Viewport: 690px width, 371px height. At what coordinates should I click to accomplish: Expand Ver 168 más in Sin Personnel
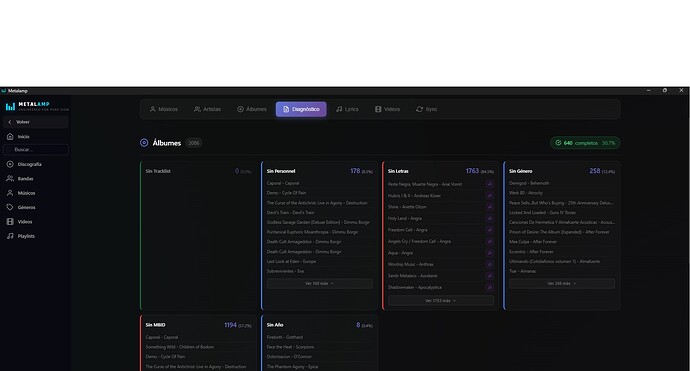coord(319,284)
